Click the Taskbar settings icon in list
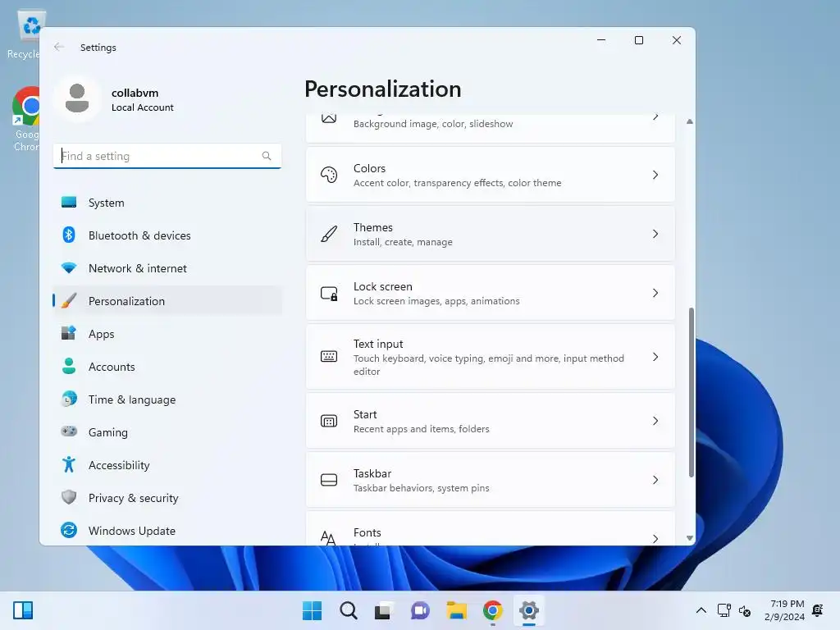The width and height of the screenshot is (840, 630). 329,480
